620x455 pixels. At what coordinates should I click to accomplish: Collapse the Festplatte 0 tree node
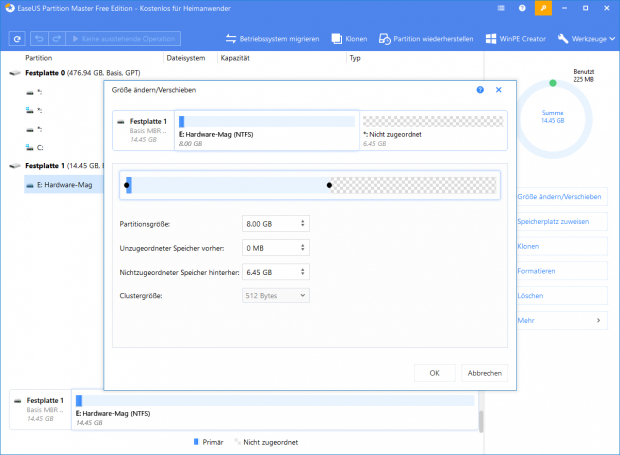click(x=14, y=73)
